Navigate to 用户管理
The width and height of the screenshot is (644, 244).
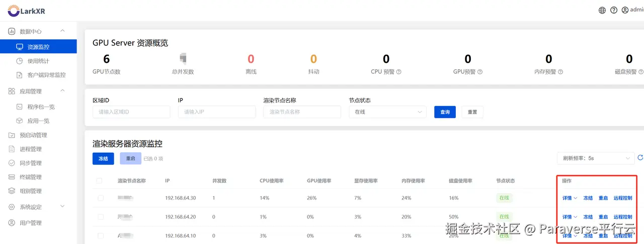click(31, 223)
